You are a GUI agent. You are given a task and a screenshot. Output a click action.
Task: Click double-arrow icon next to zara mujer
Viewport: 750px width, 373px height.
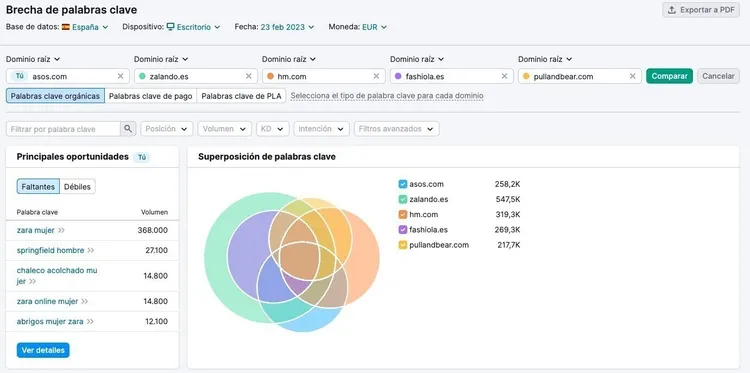click(61, 230)
